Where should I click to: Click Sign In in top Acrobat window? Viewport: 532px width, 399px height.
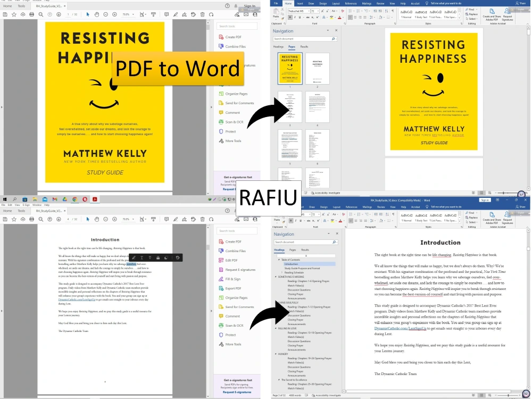tap(250, 6)
